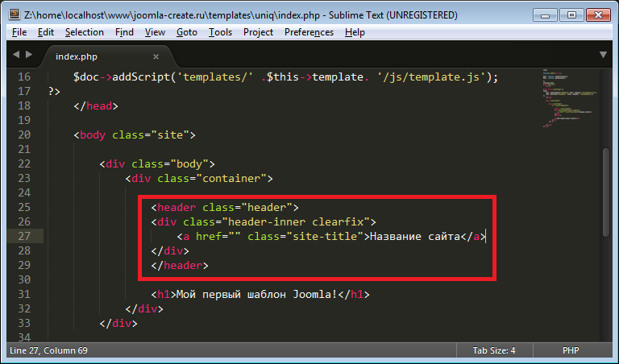619x364 pixels.
Task: Open the Tools menu
Action: click(x=220, y=32)
